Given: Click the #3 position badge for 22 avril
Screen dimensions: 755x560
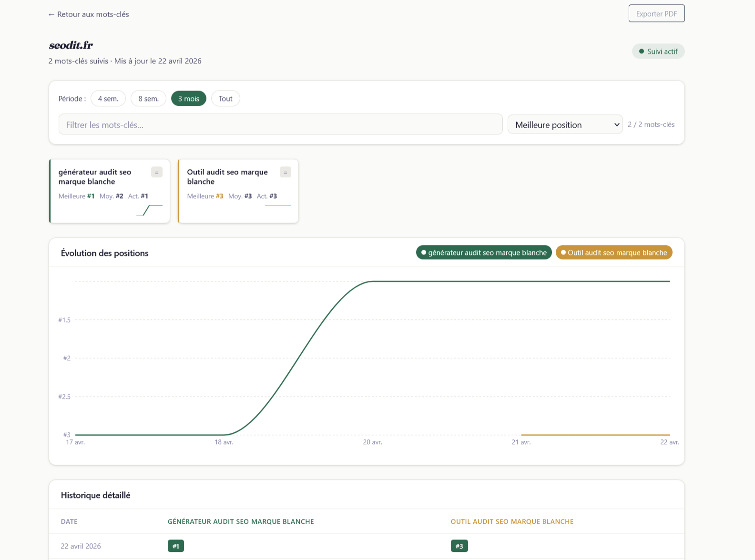Looking at the screenshot, I should tap(459, 546).
